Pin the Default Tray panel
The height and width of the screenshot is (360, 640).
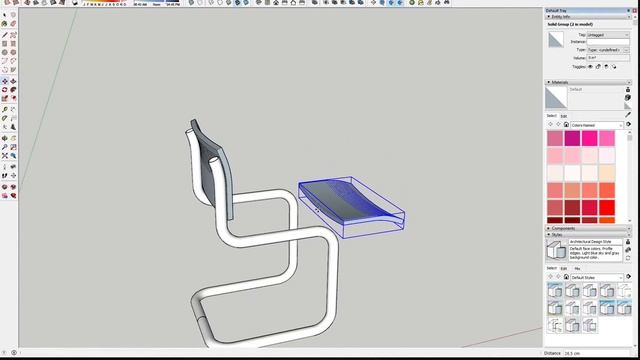click(x=629, y=11)
